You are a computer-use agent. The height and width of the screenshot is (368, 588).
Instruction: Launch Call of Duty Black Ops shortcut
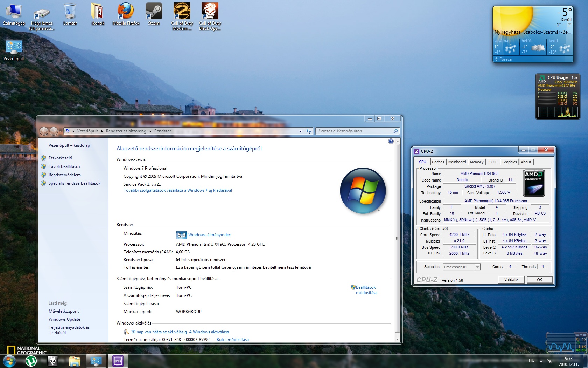pyautogui.click(x=210, y=17)
